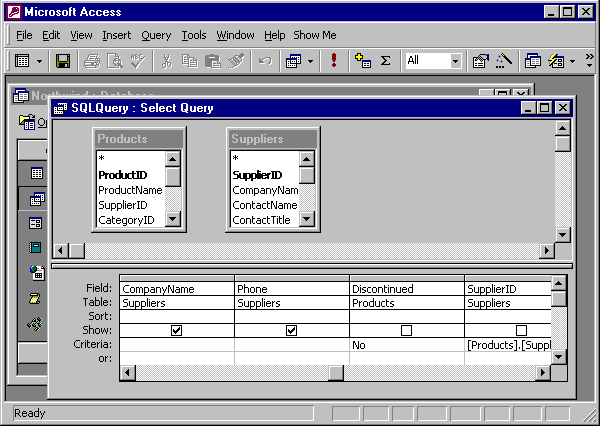Click the Sort cell under Phone column
600x426 pixels.
(x=292, y=317)
